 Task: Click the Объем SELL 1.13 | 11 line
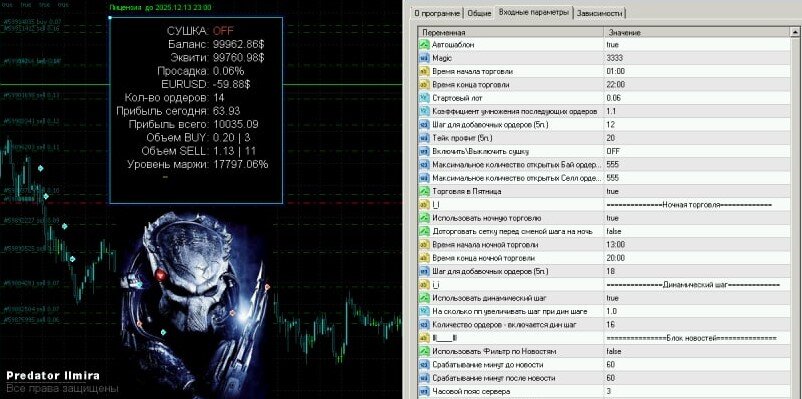199,151
